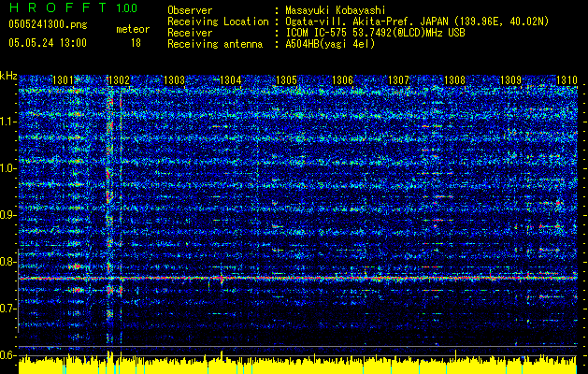Viewport: 588px width, 374px height.
Task: Click the name Masayuki Kobayashi
Action: [336, 10]
